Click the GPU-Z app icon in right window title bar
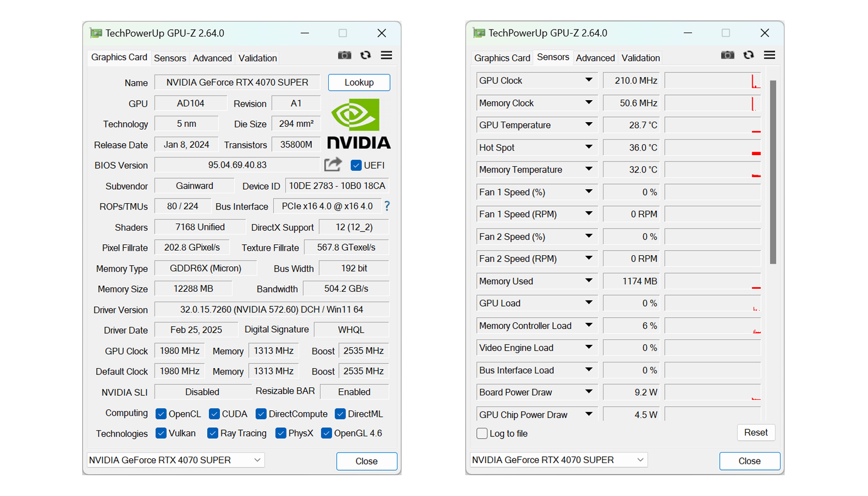This screenshot has height=496, width=868. tap(479, 33)
